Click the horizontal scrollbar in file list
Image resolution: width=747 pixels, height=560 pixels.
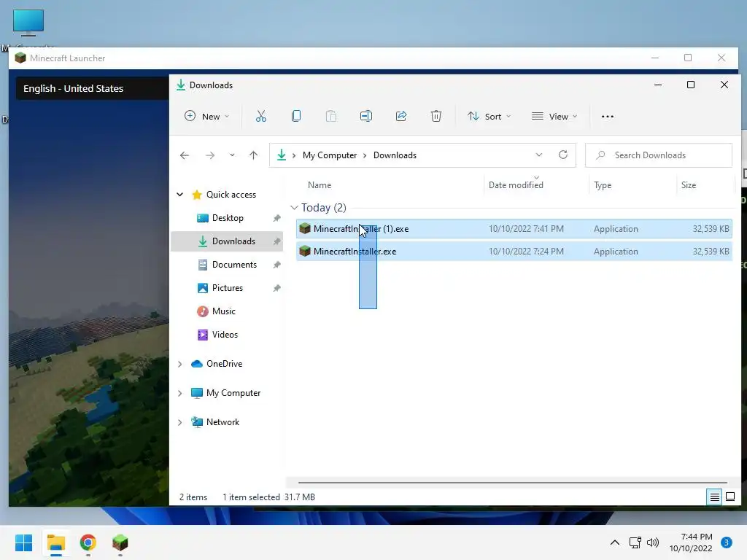tap(513, 483)
